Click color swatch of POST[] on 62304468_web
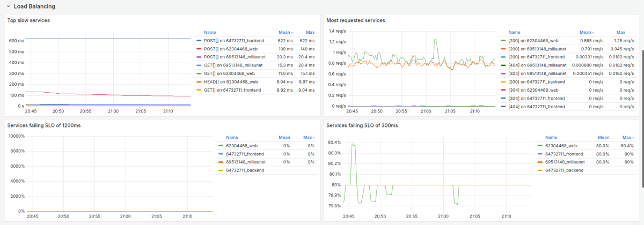 pyautogui.click(x=199, y=49)
